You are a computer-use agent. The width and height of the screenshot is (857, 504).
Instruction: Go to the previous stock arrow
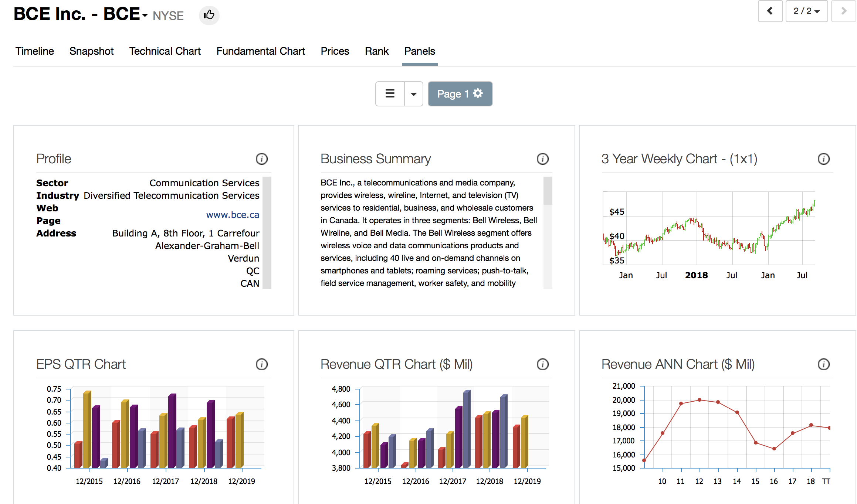770,11
